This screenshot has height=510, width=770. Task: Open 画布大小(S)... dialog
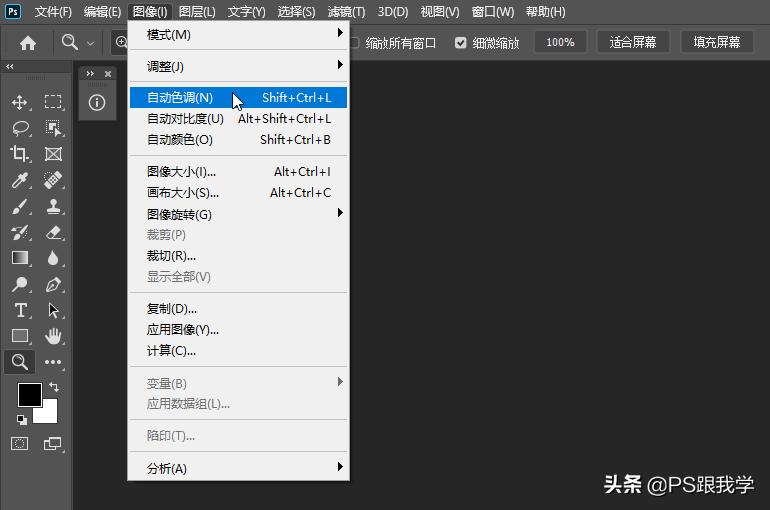tap(238, 193)
